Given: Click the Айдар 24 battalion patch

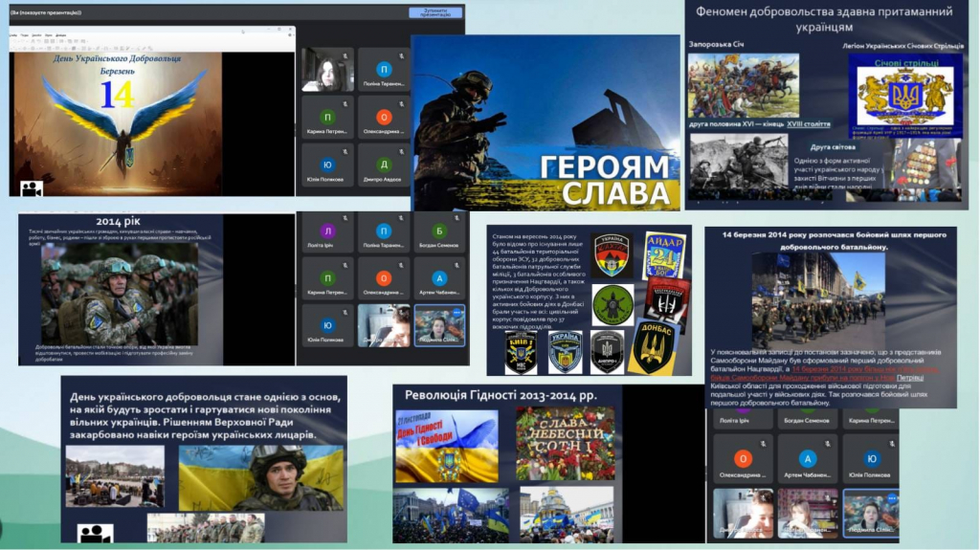Looking at the screenshot, I should (x=665, y=255).
